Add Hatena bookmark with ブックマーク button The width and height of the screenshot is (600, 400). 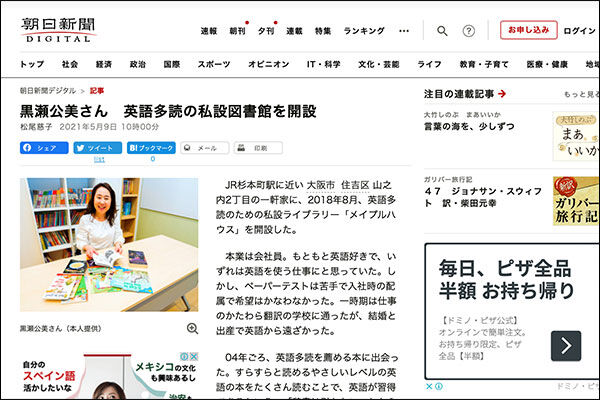[x=151, y=148]
